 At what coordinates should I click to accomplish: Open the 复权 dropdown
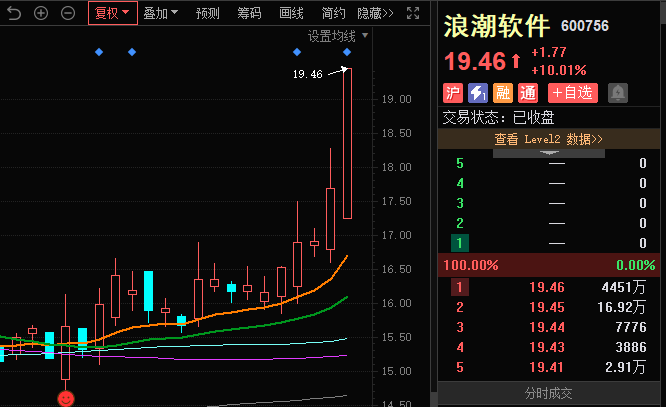(x=113, y=13)
